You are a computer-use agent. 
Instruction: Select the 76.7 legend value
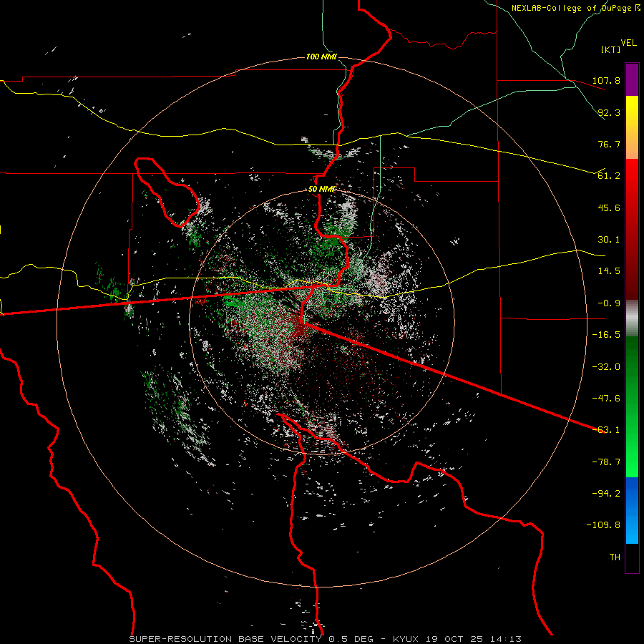coord(609,144)
